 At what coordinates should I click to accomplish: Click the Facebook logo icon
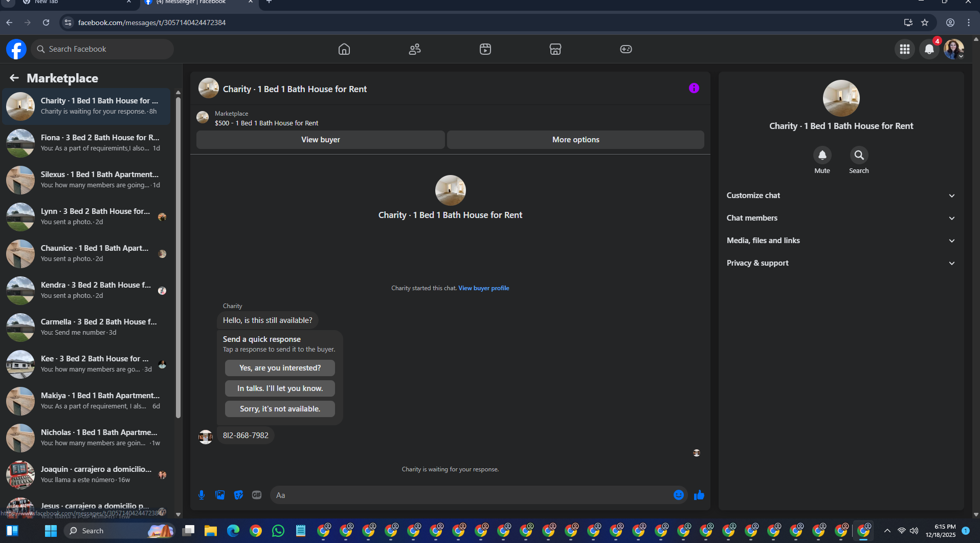click(x=16, y=49)
